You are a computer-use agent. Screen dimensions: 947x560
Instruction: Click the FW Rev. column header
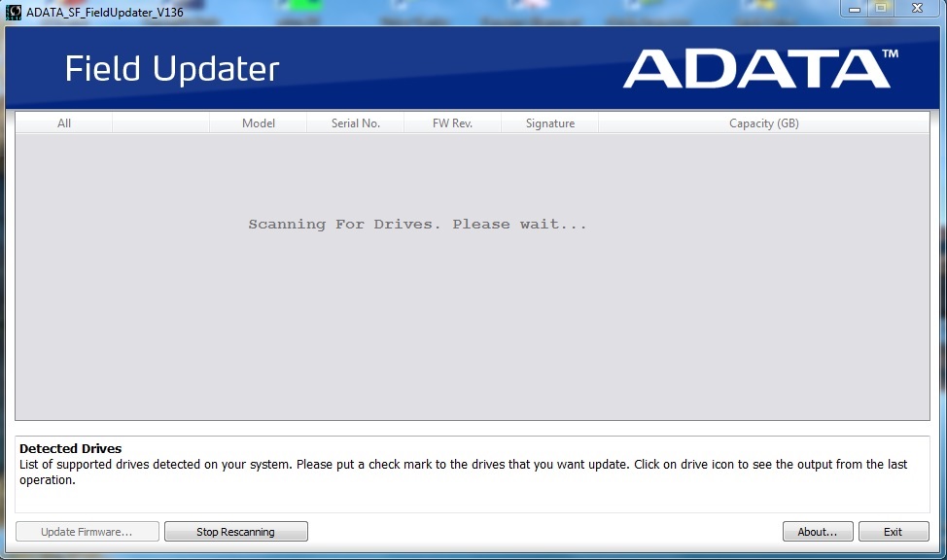[452, 123]
